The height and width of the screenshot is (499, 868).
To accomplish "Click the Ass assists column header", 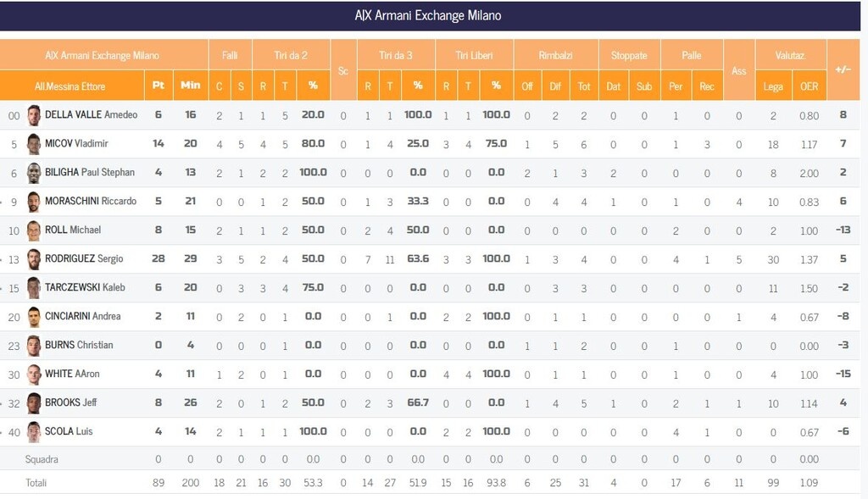I will pyautogui.click(x=739, y=70).
